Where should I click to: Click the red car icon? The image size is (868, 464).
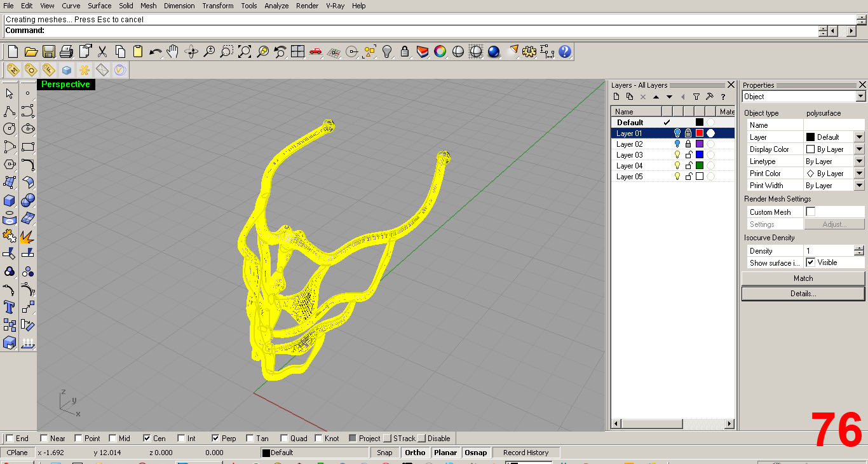tap(315, 51)
